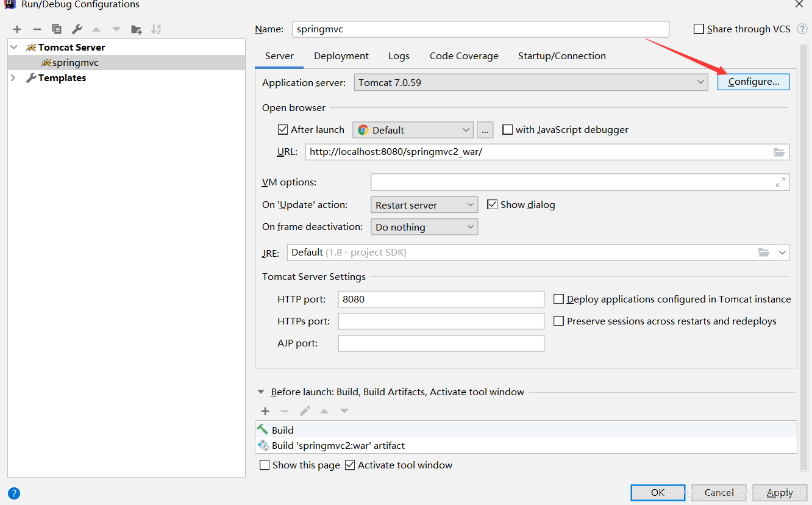Open Application server Tomcat 7.0.59 dropdown
Image resolution: width=812 pixels, height=505 pixels.
[x=531, y=82]
